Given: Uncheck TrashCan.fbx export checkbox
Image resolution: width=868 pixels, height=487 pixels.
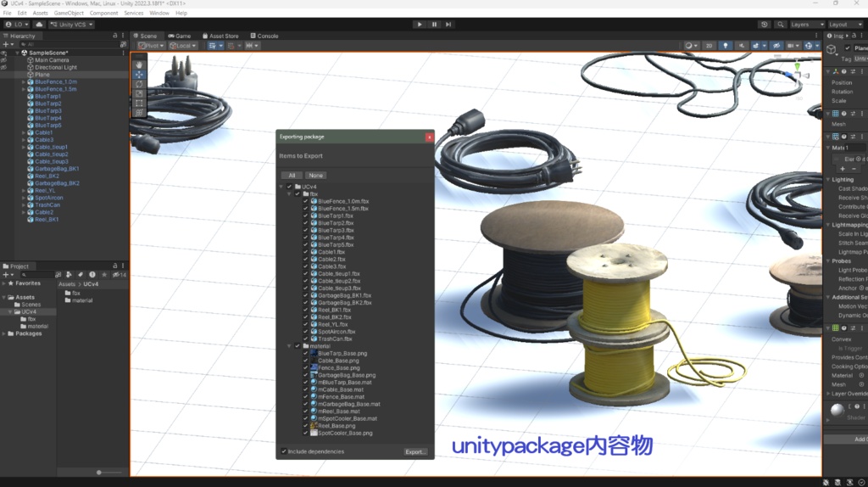Looking at the screenshot, I should pos(305,339).
